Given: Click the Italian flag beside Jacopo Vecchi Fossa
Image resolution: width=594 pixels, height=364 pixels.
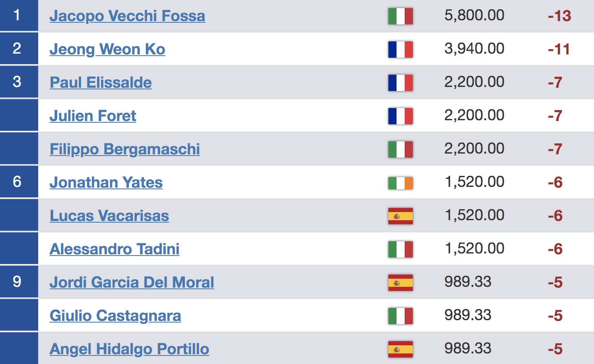Looking at the screenshot, I should [x=400, y=16].
